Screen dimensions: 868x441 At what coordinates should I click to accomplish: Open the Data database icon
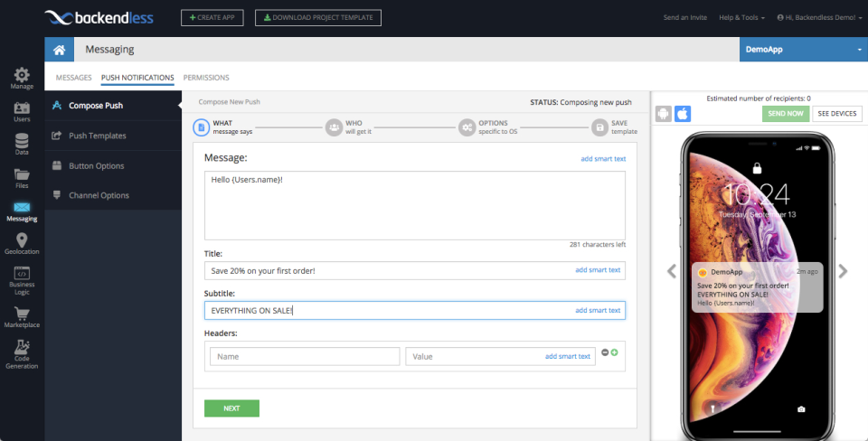tap(22, 141)
